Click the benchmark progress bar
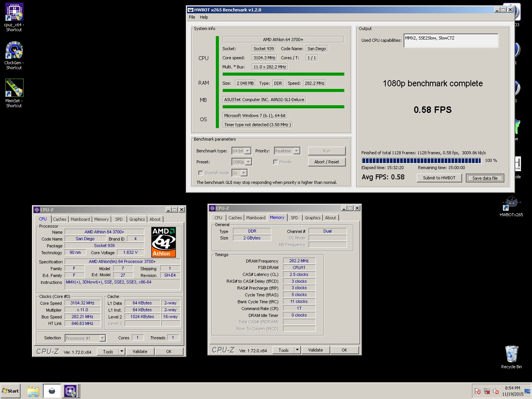 click(421, 161)
